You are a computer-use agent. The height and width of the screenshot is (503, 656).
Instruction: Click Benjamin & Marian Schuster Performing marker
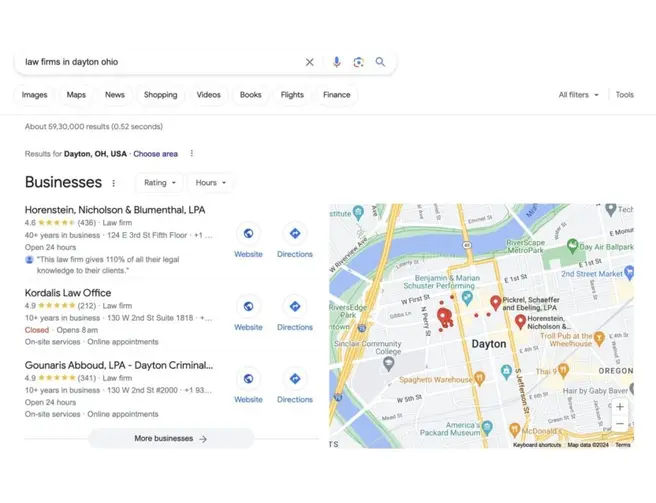467,298
